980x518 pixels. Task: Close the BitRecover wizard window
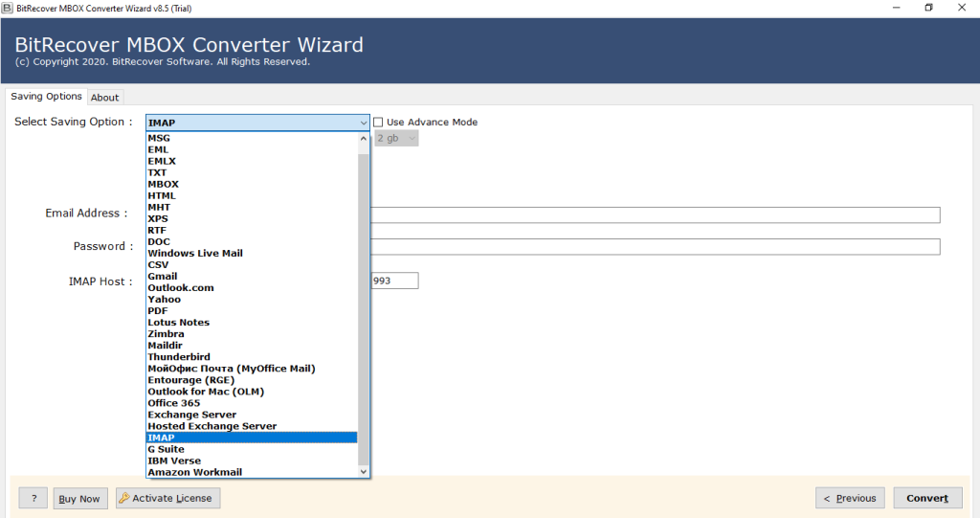[962, 8]
